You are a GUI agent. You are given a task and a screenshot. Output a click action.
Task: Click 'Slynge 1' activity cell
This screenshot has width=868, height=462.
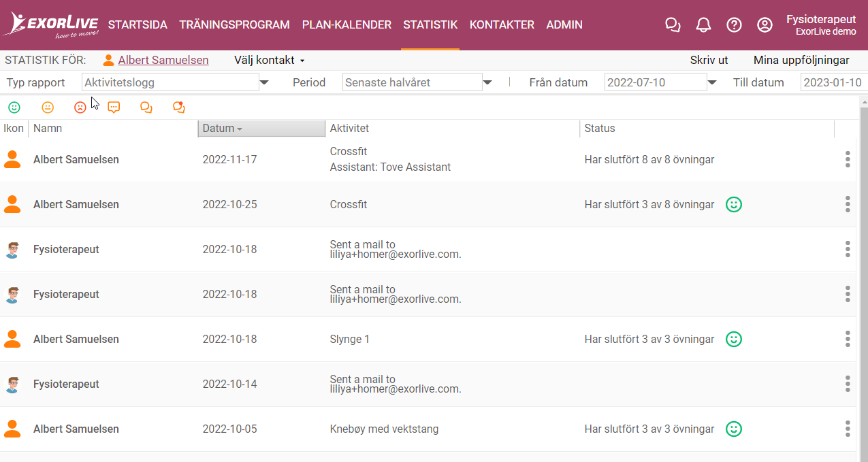click(350, 339)
